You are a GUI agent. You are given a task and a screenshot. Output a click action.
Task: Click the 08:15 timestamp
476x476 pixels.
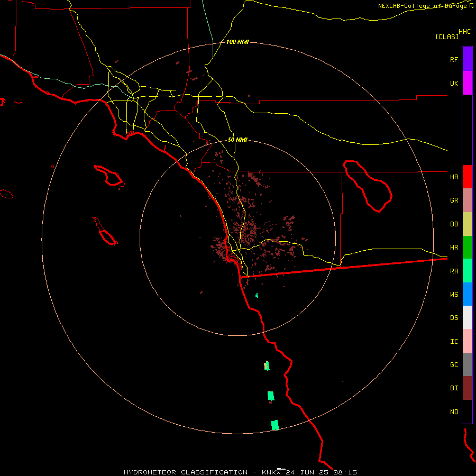(x=345, y=472)
